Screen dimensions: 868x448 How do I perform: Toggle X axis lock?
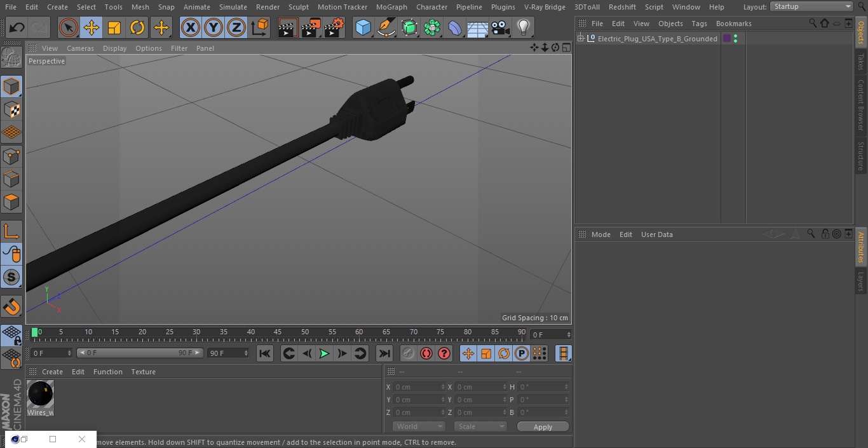coord(190,27)
